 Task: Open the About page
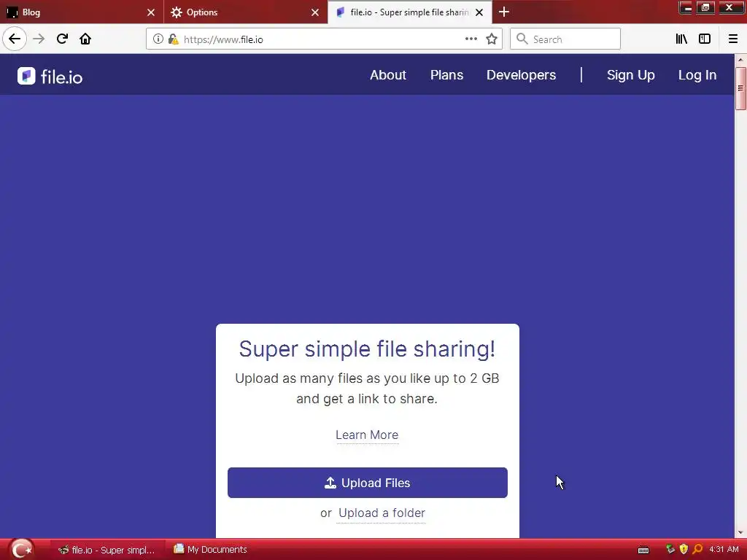[x=388, y=75]
